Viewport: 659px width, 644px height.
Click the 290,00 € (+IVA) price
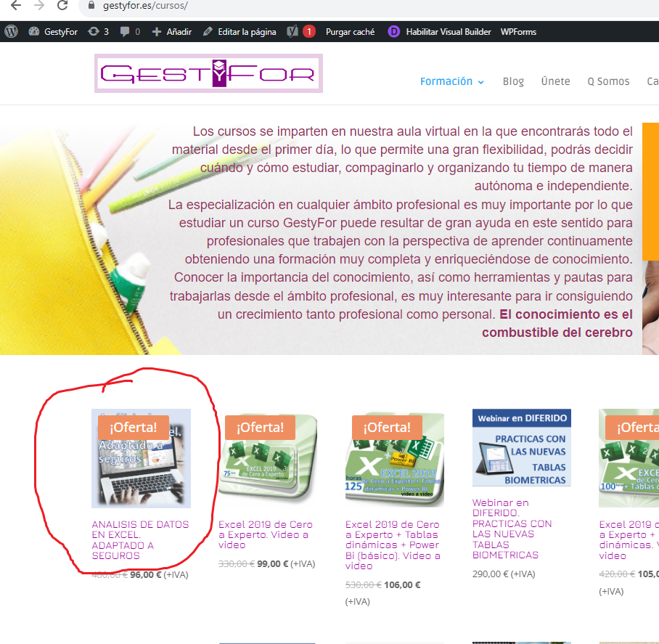(x=504, y=574)
